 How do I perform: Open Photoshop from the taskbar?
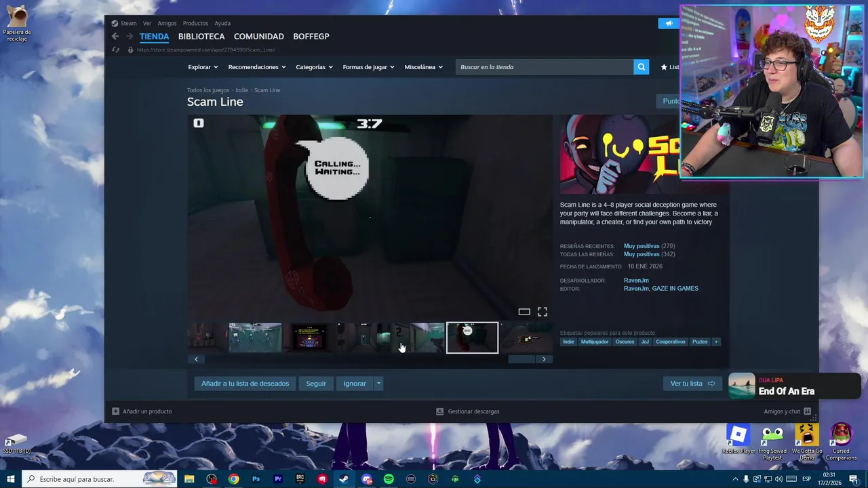[x=256, y=479]
